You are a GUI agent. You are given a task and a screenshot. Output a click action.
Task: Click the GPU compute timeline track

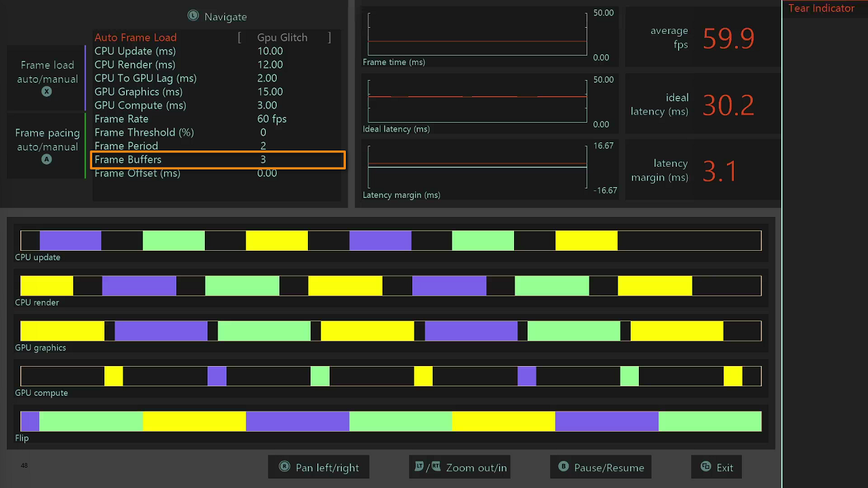[391, 376]
